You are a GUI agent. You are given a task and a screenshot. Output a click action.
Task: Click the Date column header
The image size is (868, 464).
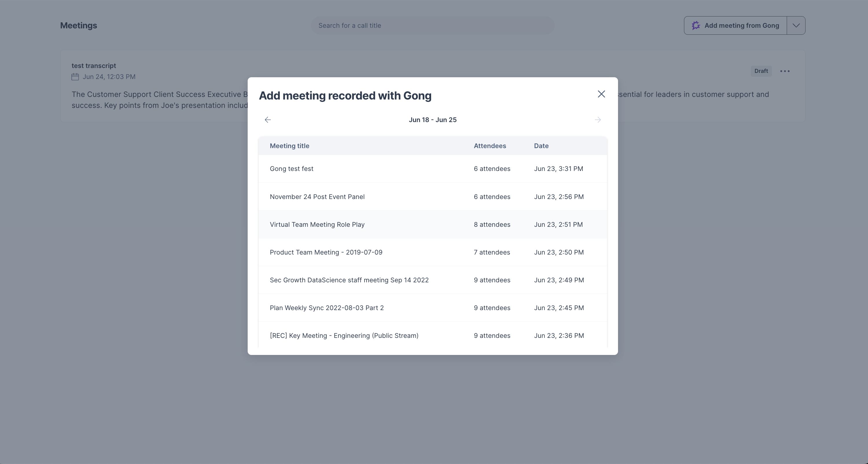[541, 146]
